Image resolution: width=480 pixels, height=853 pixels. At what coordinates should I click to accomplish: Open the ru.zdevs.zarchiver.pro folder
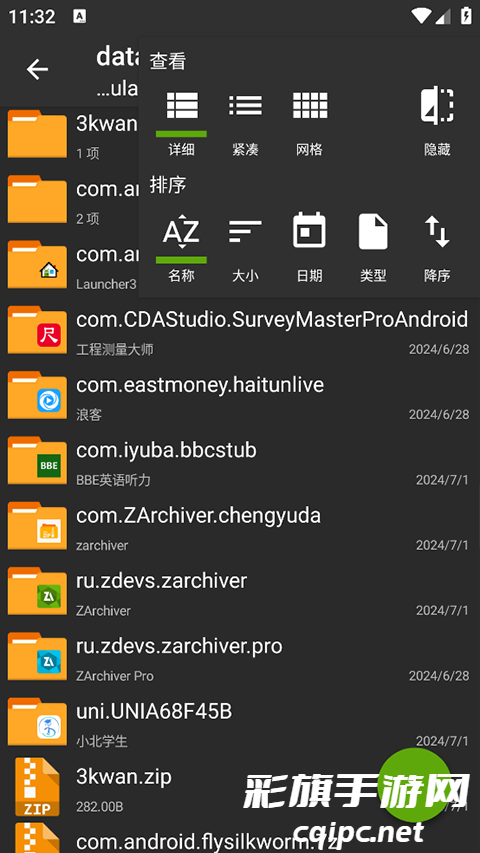(x=240, y=658)
